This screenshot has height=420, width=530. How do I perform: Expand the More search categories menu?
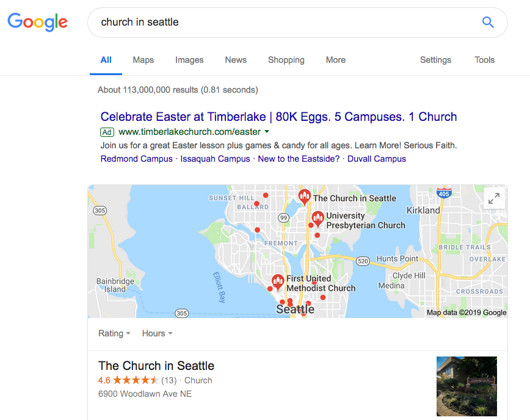coord(335,60)
